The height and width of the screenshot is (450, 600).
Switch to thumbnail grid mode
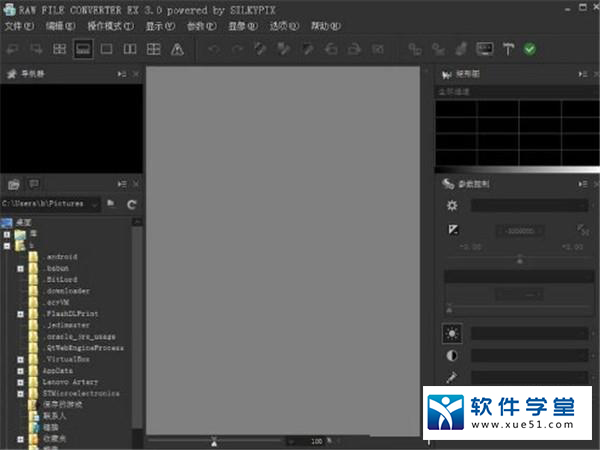coord(59,49)
